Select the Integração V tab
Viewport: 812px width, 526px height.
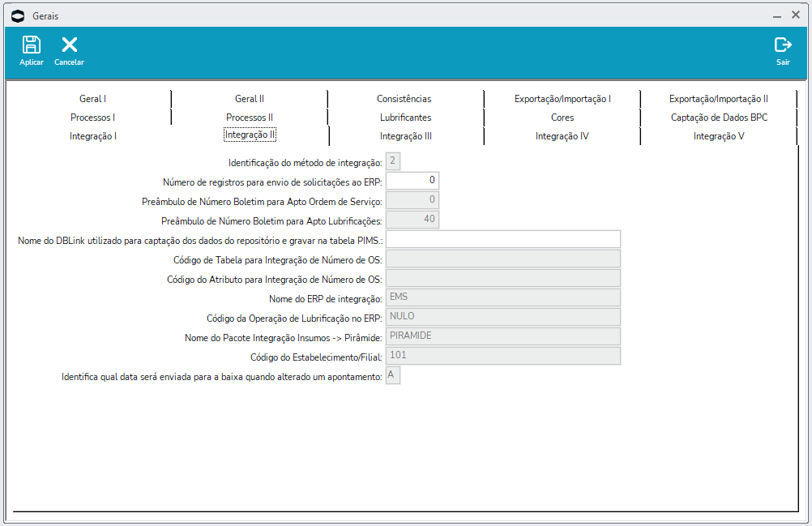click(x=720, y=136)
